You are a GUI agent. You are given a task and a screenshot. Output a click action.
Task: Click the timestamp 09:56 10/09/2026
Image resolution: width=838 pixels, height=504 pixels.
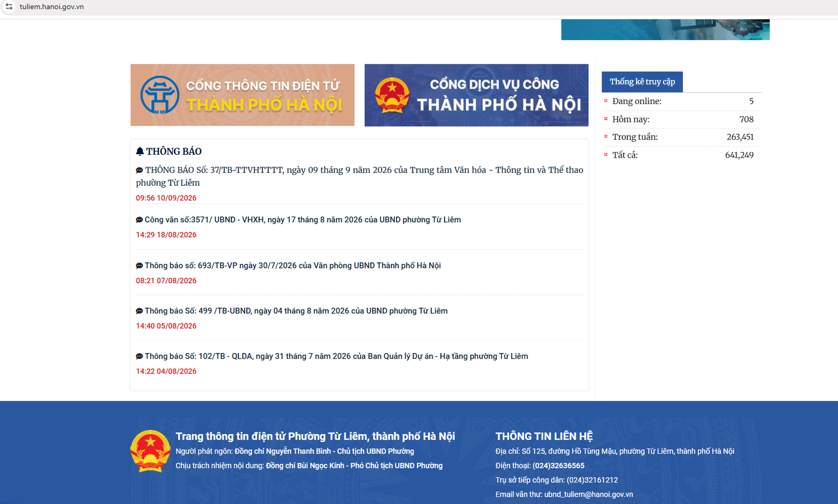(166, 198)
